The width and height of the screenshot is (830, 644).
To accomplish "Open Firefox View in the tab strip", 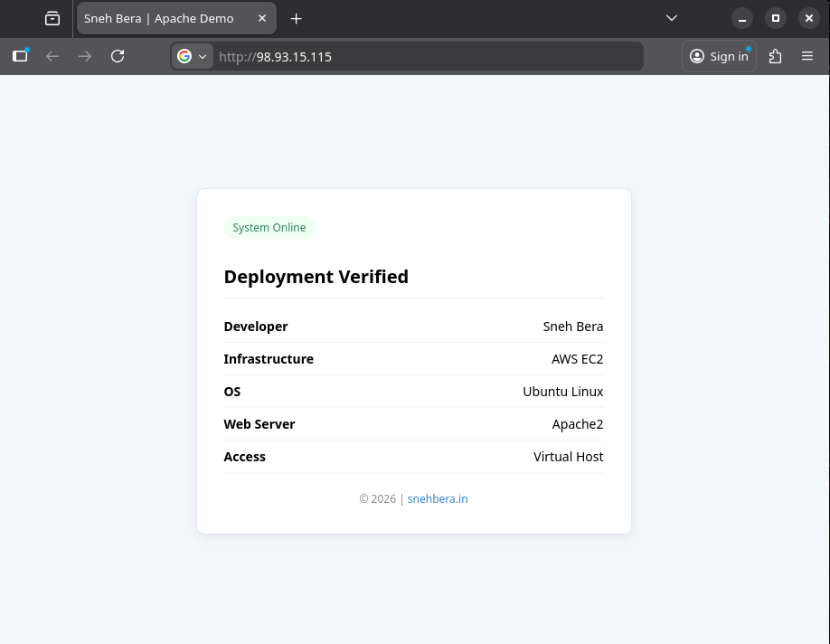I will pos(51,18).
